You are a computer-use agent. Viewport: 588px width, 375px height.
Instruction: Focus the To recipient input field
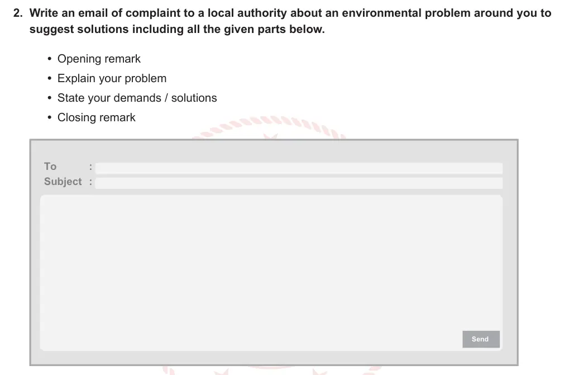[x=299, y=168]
